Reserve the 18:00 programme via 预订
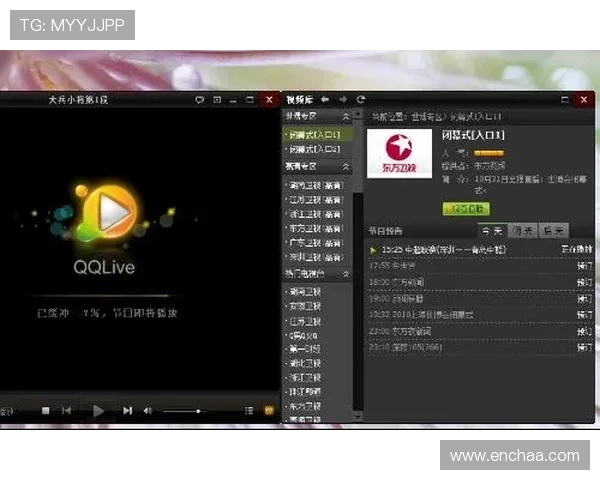The width and height of the screenshot is (600, 480). [x=584, y=282]
